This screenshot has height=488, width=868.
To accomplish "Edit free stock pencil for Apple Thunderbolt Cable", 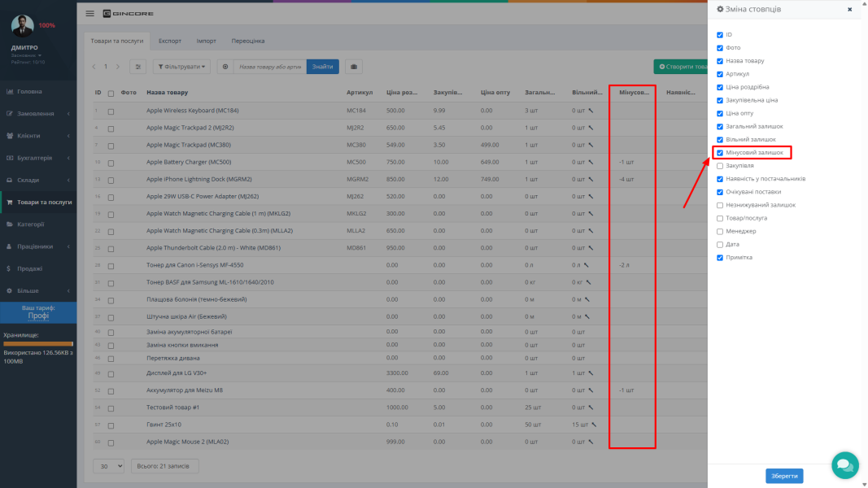I will pos(591,248).
